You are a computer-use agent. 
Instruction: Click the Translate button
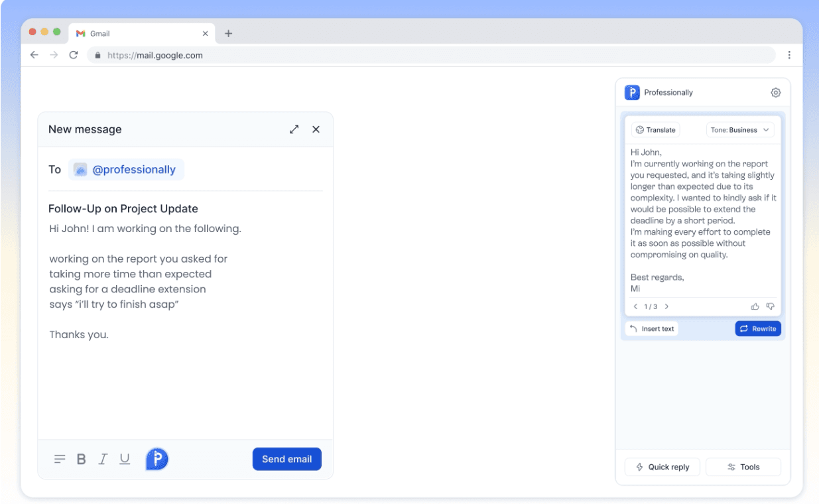click(x=656, y=130)
